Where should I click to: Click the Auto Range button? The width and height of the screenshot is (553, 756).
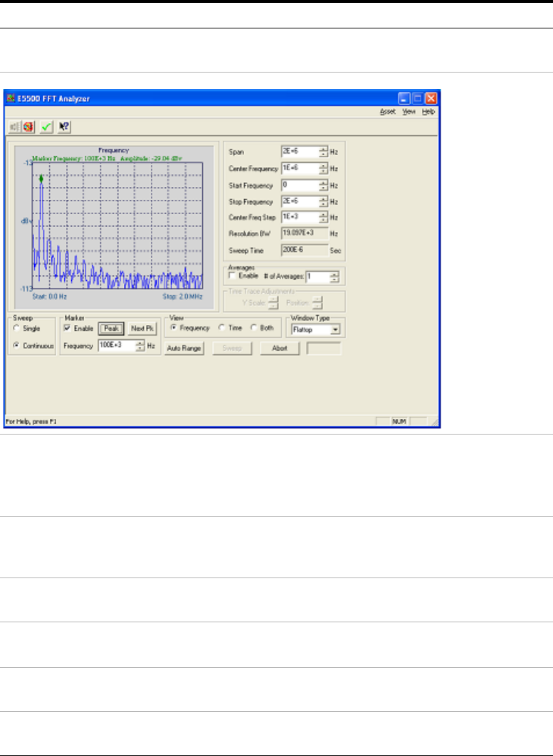[x=184, y=348]
